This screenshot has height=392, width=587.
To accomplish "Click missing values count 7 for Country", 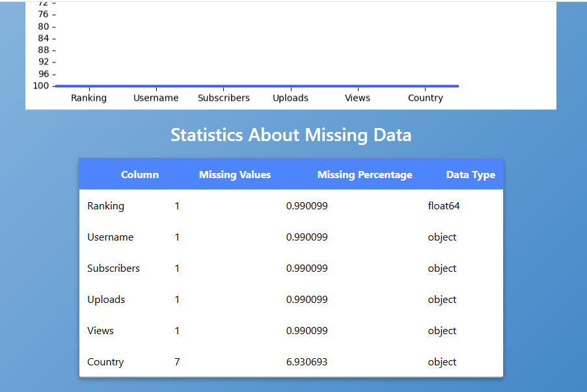I will point(177,361).
